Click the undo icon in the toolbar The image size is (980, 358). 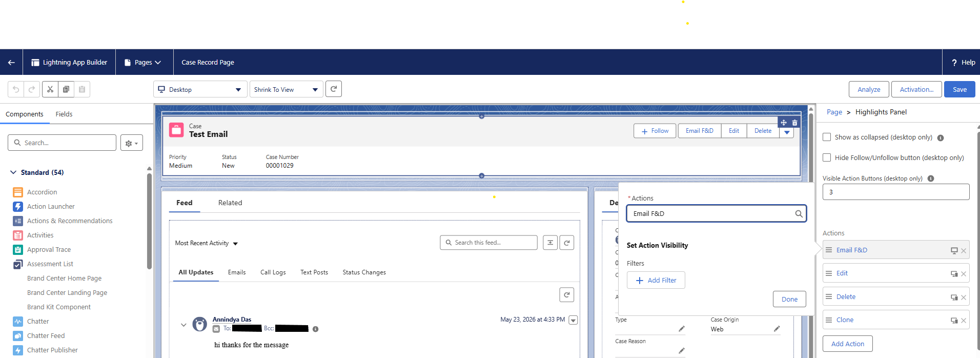(16, 89)
